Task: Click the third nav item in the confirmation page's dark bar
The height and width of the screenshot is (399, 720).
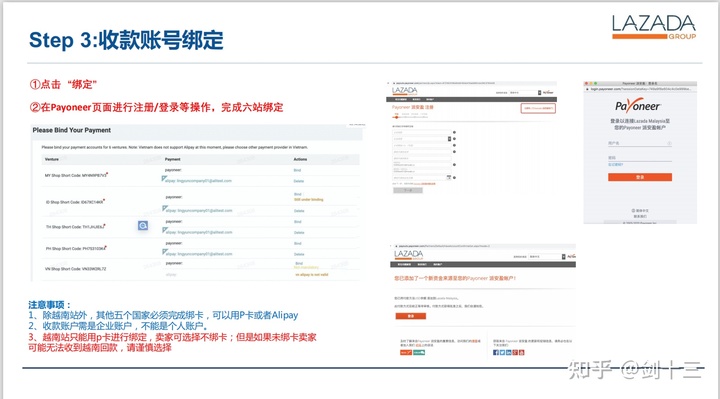Action: [437, 264]
